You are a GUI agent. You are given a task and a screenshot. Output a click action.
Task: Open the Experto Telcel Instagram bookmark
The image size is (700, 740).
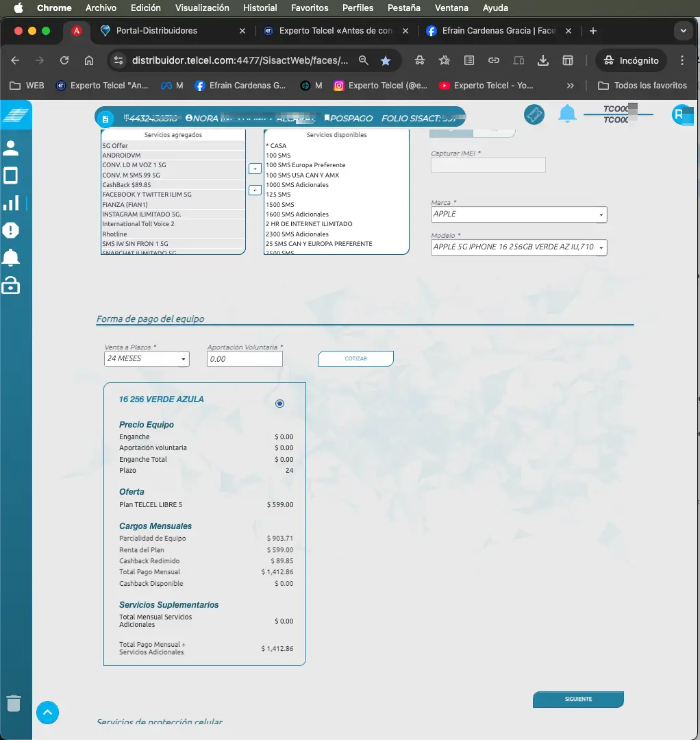[380, 86]
